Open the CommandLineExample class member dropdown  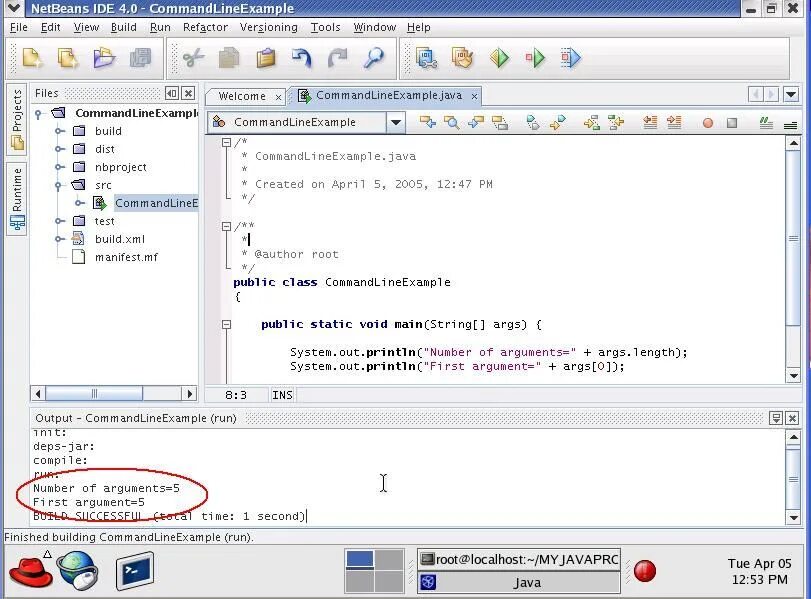coord(396,123)
